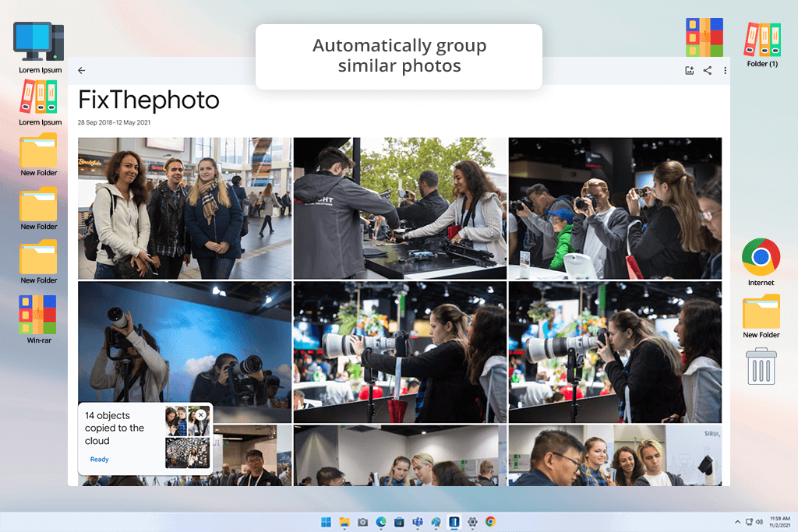Launch the Camera app from taskbar
This screenshot has width=798, height=532.
(363, 522)
